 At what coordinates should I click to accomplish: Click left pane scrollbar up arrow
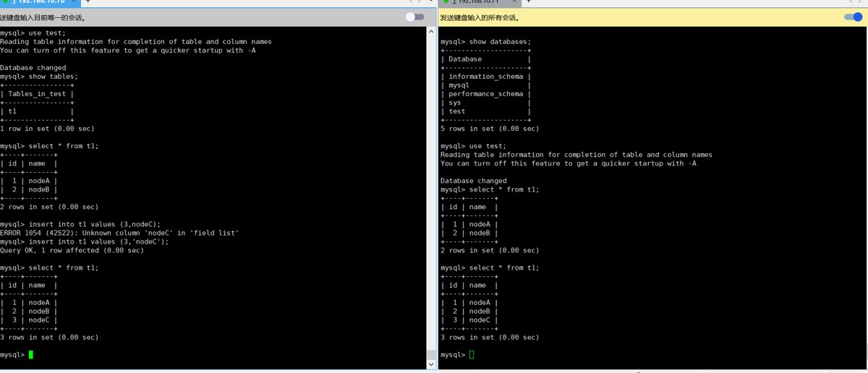coord(431,31)
